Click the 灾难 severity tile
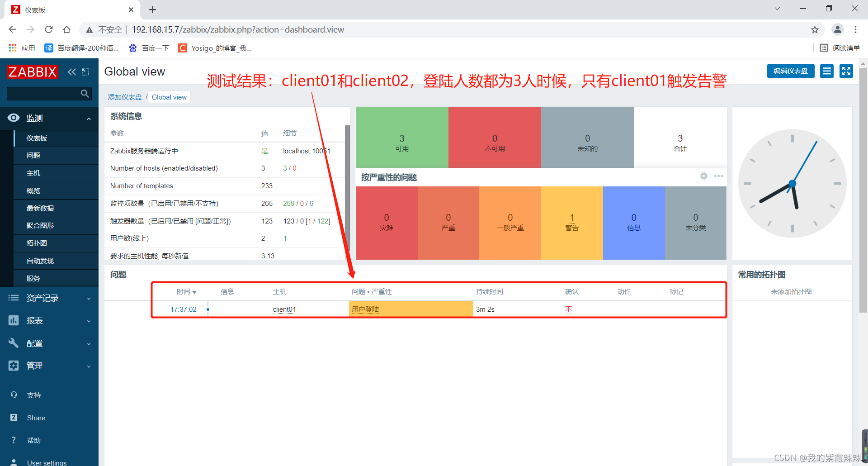 click(x=387, y=223)
